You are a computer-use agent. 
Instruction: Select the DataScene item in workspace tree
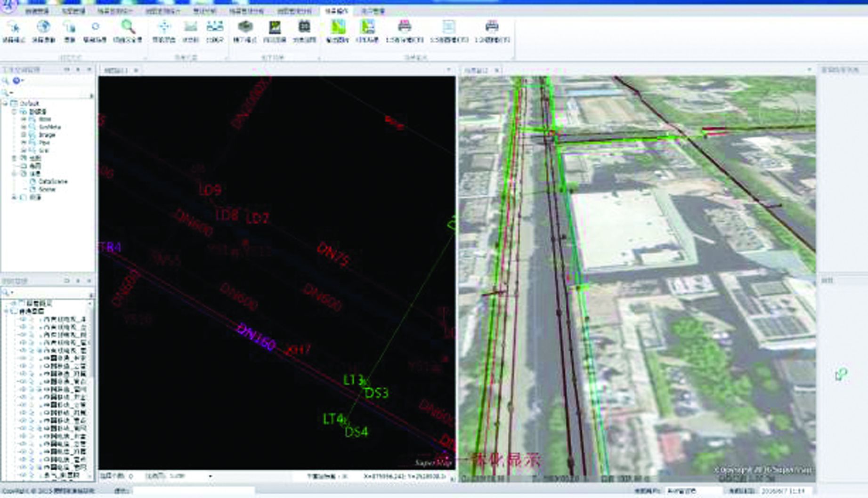coord(53,181)
